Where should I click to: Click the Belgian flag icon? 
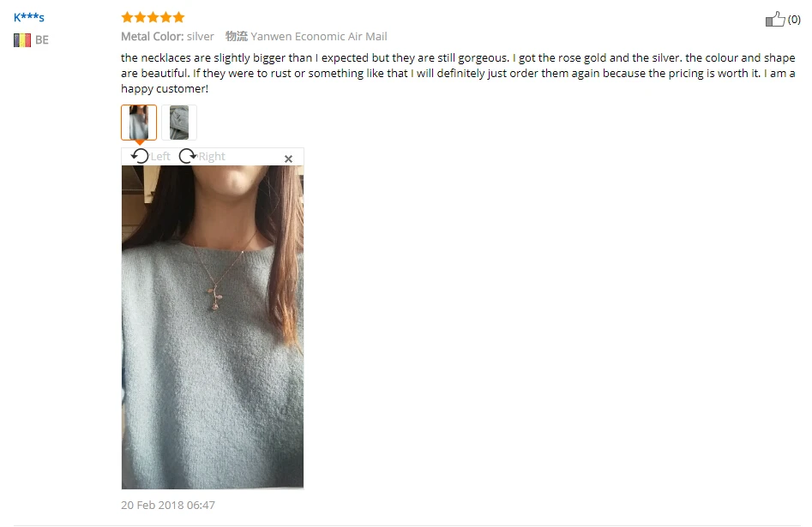click(22, 40)
